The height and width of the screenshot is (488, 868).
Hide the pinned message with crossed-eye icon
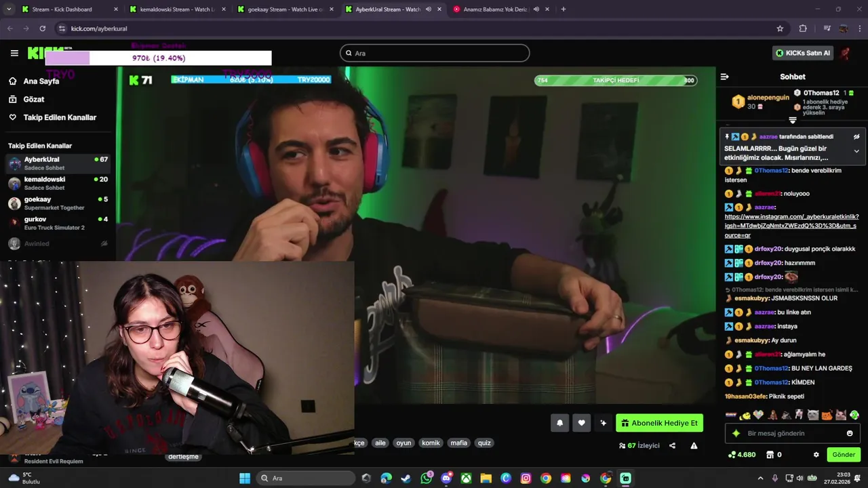(856, 136)
